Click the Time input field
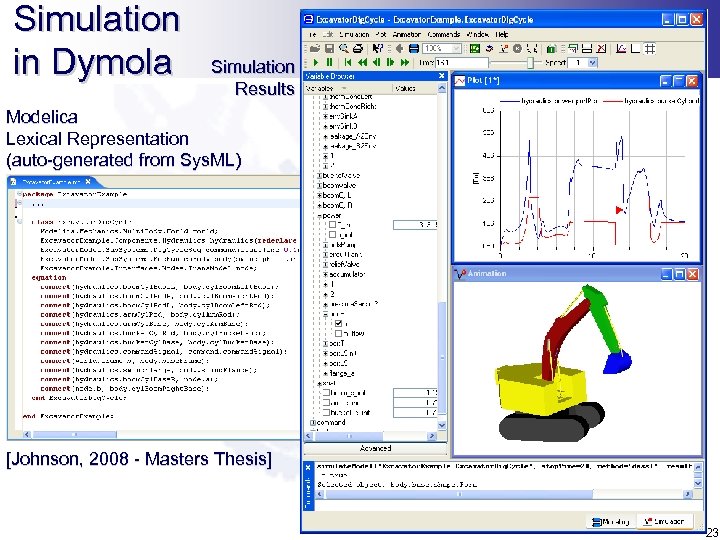 pos(461,62)
